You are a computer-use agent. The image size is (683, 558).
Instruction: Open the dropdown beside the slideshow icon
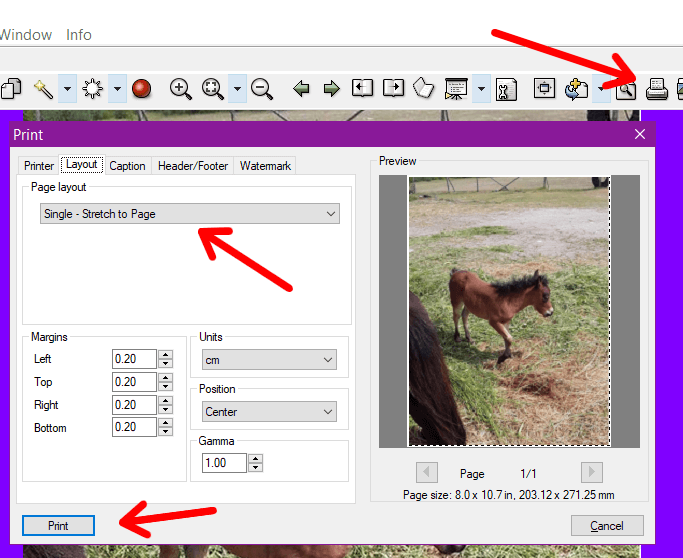[481, 89]
